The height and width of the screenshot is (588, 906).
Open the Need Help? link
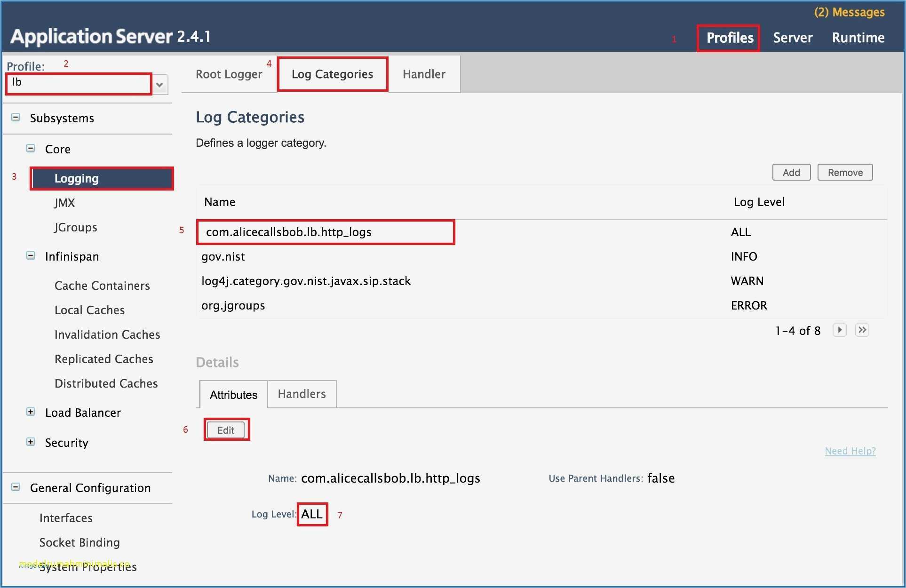click(850, 451)
